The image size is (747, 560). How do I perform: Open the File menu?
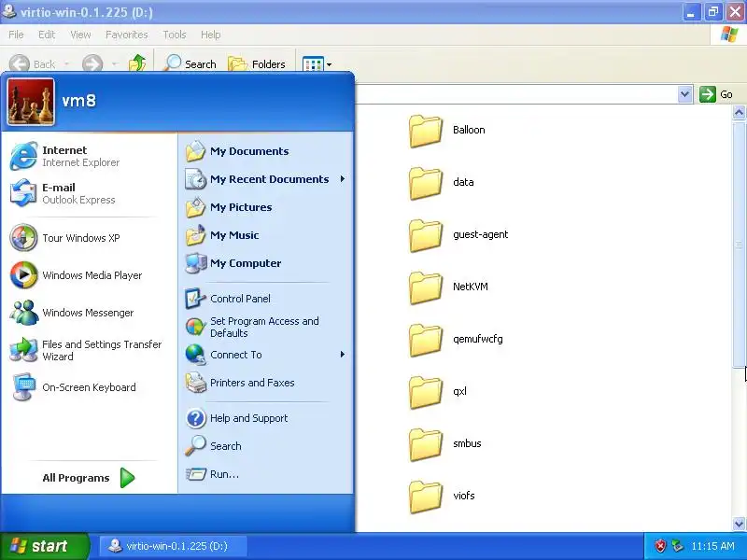click(x=16, y=35)
